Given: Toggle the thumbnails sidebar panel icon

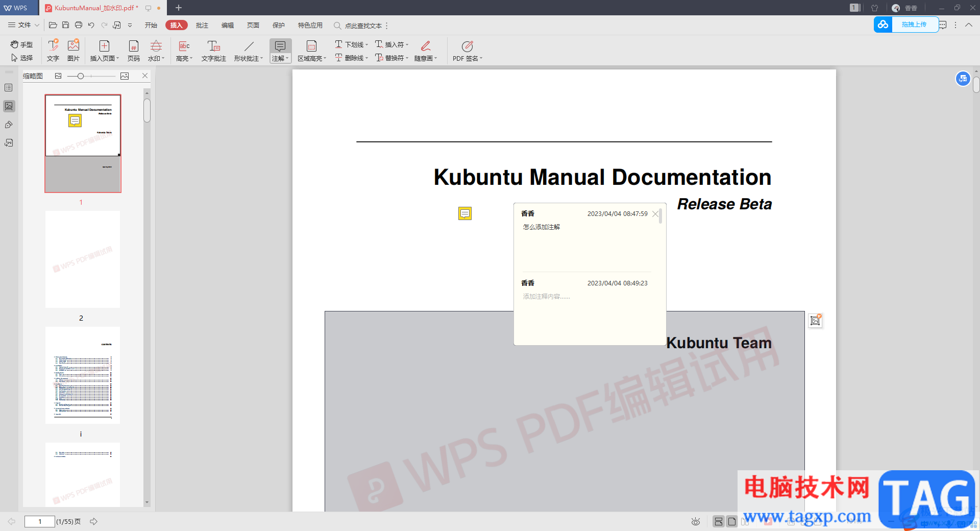Looking at the screenshot, I should (x=9, y=106).
